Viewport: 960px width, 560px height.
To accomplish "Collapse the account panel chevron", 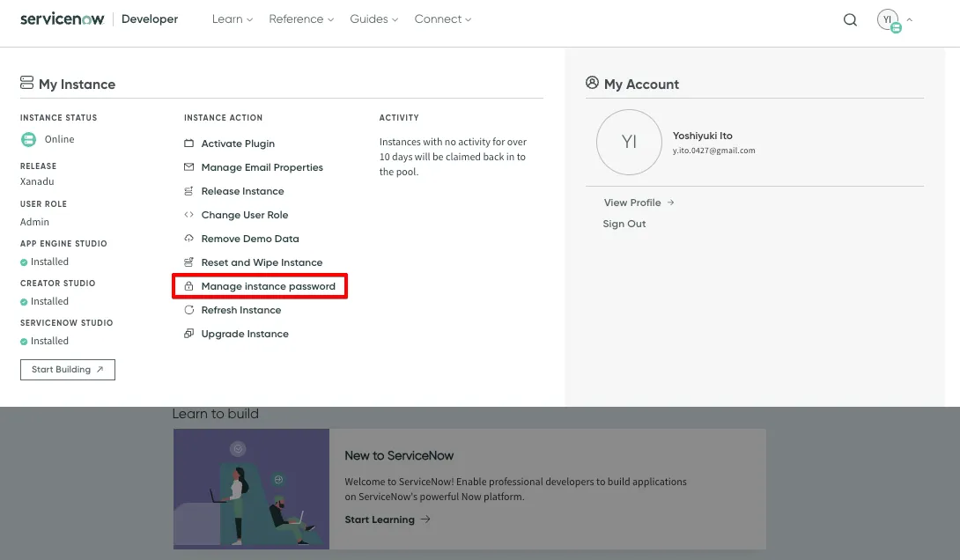I will pyautogui.click(x=909, y=19).
